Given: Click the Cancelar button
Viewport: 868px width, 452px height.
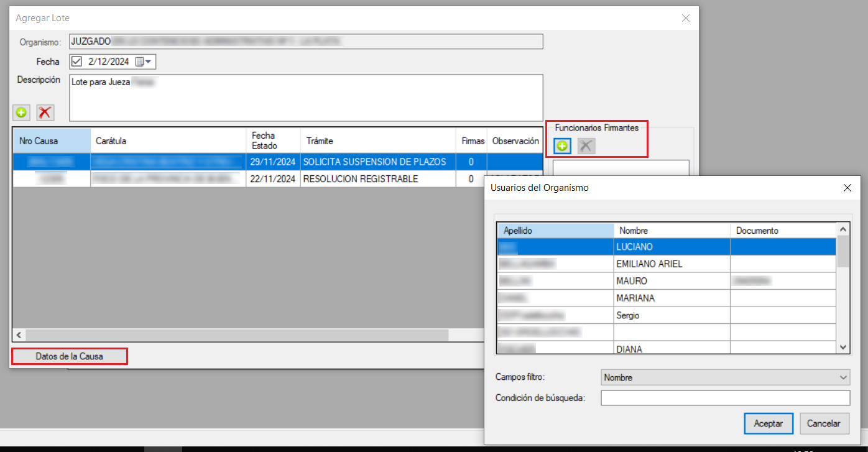Looking at the screenshot, I should pos(824,423).
